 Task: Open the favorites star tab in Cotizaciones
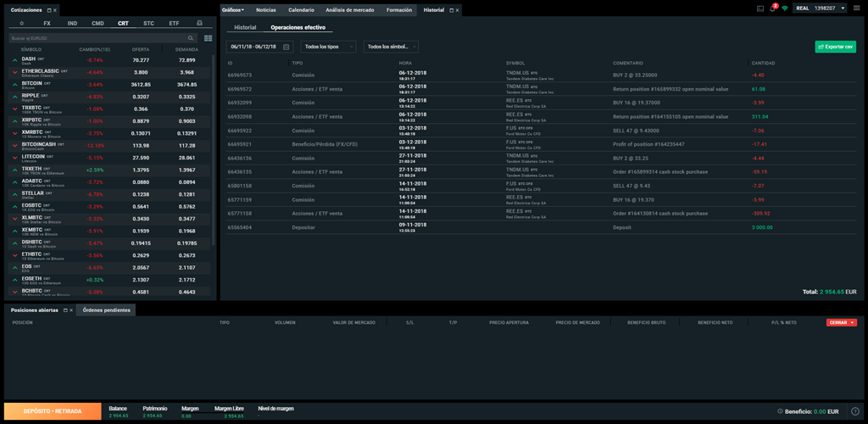click(x=21, y=23)
